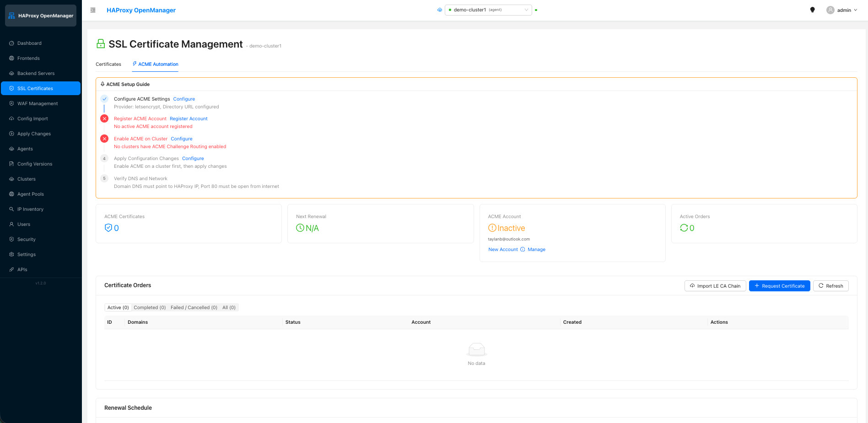Click the Frontends globe icon
Viewport: 868px width, 423px height.
pyautogui.click(x=11, y=58)
